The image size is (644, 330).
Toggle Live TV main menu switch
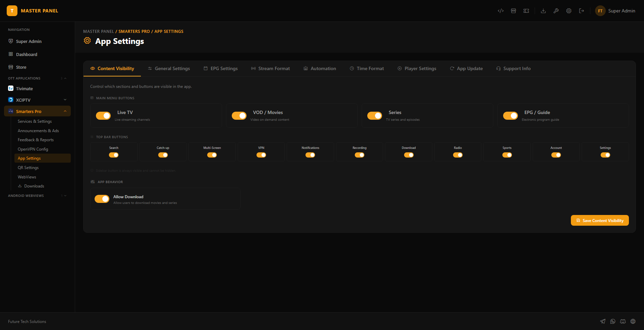tap(103, 116)
